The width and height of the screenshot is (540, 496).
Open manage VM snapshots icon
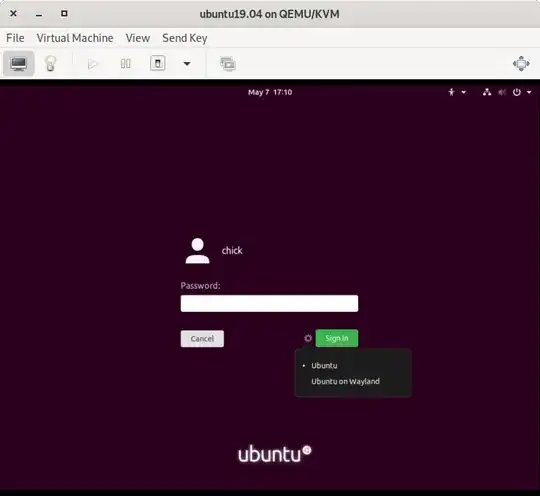(228, 64)
